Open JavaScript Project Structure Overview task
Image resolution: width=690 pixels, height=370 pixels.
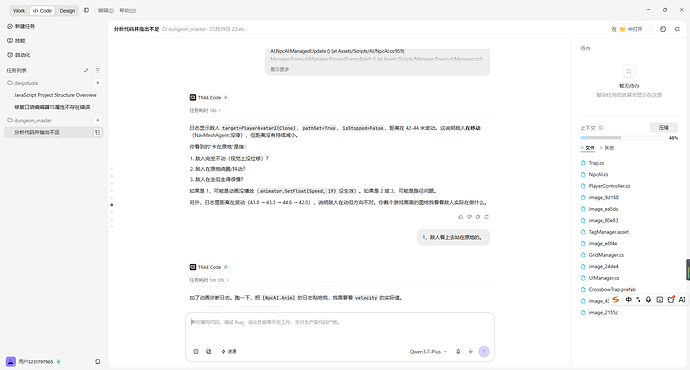tap(55, 95)
